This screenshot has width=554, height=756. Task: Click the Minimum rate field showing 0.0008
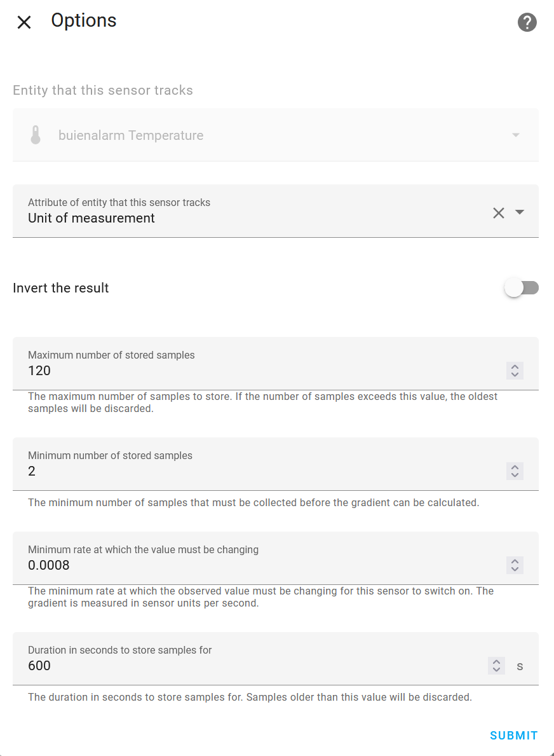tap(254, 565)
